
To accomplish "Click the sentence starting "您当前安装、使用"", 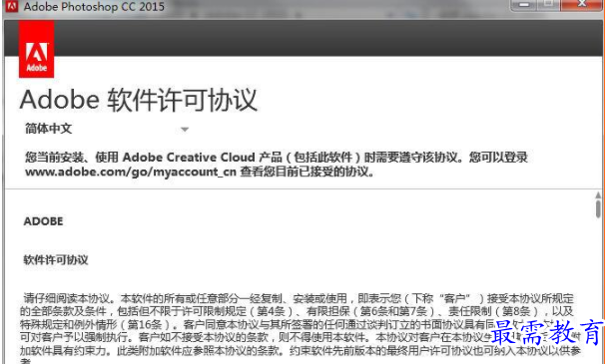I will point(277,165).
